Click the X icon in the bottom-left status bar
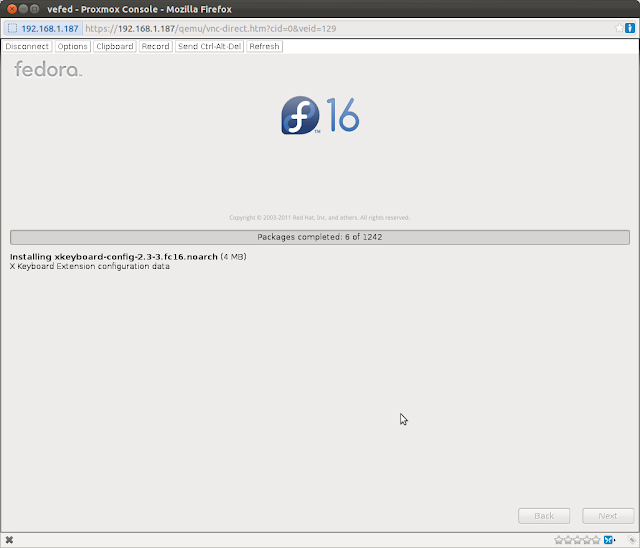Viewport: 640px width, 548px height. pos(9,540)
